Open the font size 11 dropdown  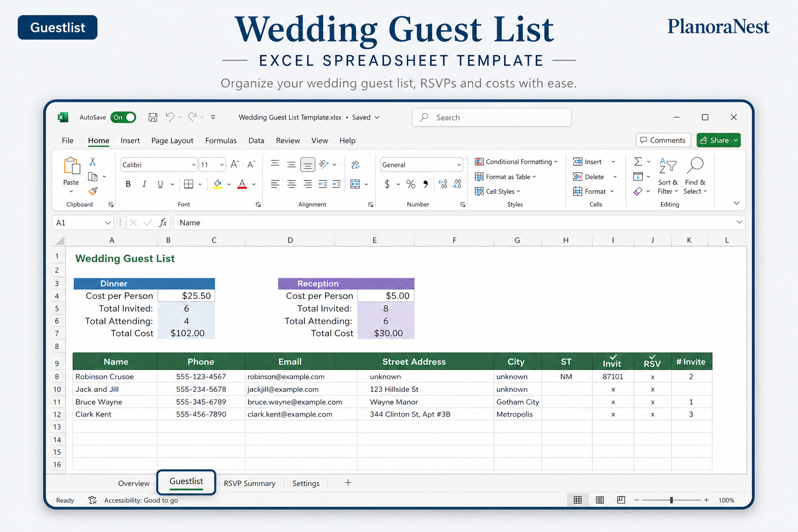pyautogui.click(x=222, y=165)
